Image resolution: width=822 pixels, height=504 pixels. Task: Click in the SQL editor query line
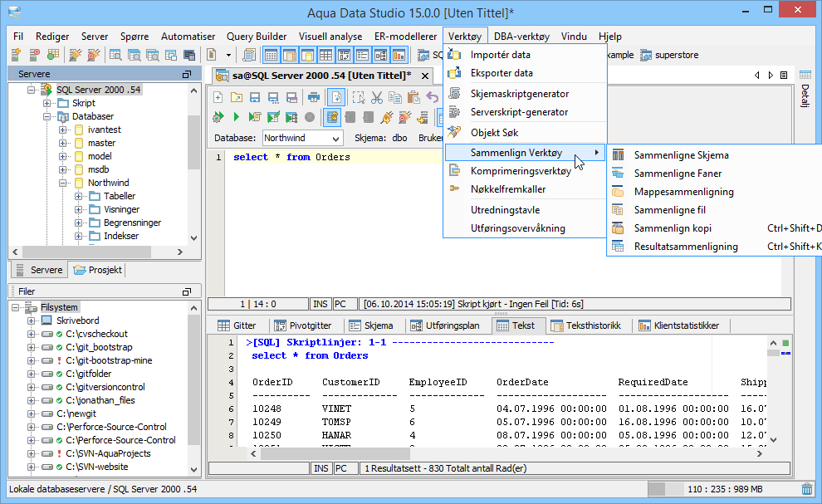pyautogui.click(x=335, y=157)
